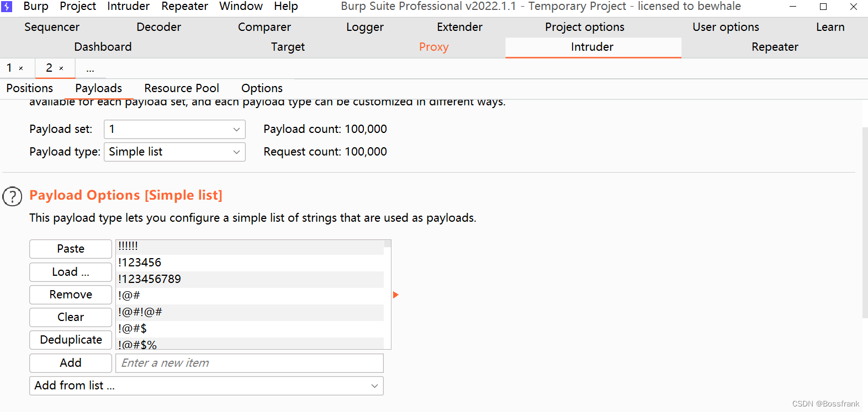Go to the Dashboard tab

[x=103, y=47]
